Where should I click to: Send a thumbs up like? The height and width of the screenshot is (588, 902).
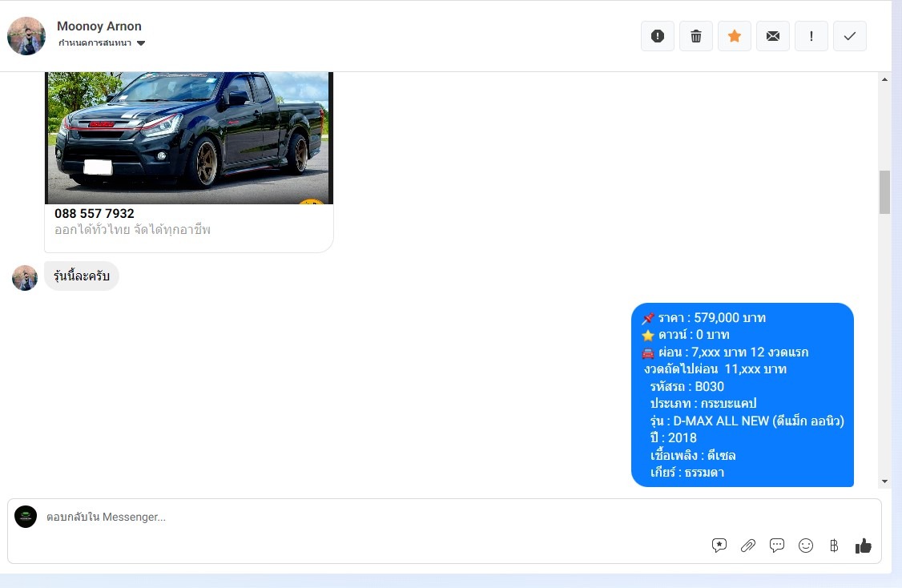tap(863, 546)
